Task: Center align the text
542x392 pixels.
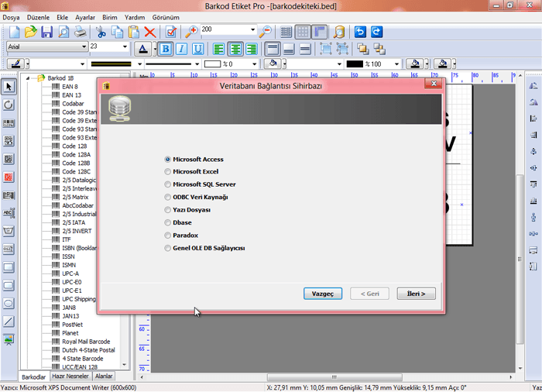Action: click(x=235, y=49)
